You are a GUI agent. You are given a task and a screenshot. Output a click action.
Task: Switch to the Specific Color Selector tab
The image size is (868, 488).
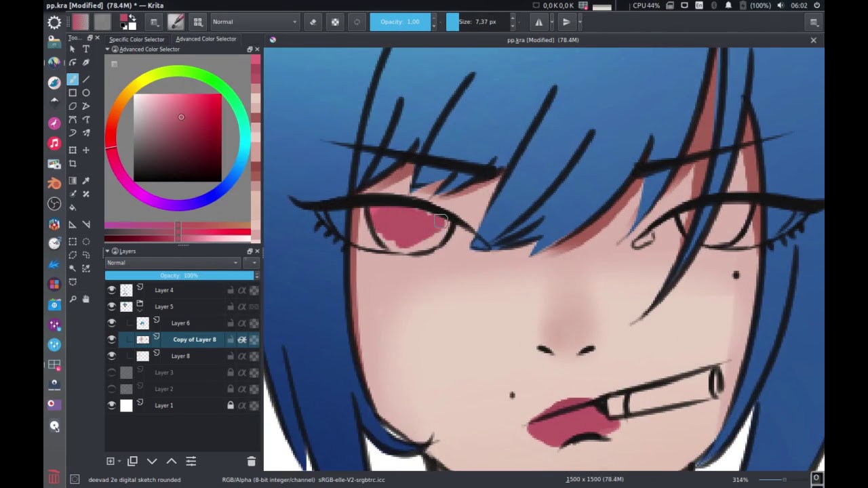(x=136, y=39)
